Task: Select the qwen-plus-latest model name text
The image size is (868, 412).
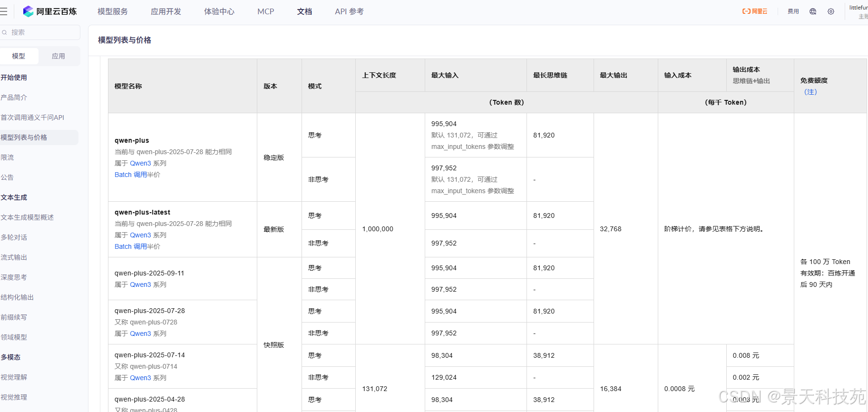Action: point(142,212)
